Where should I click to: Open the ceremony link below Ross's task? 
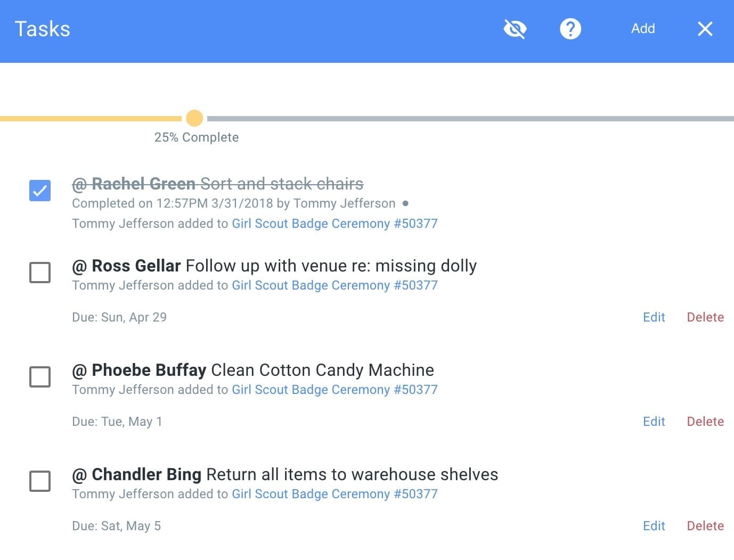(334, 285)
